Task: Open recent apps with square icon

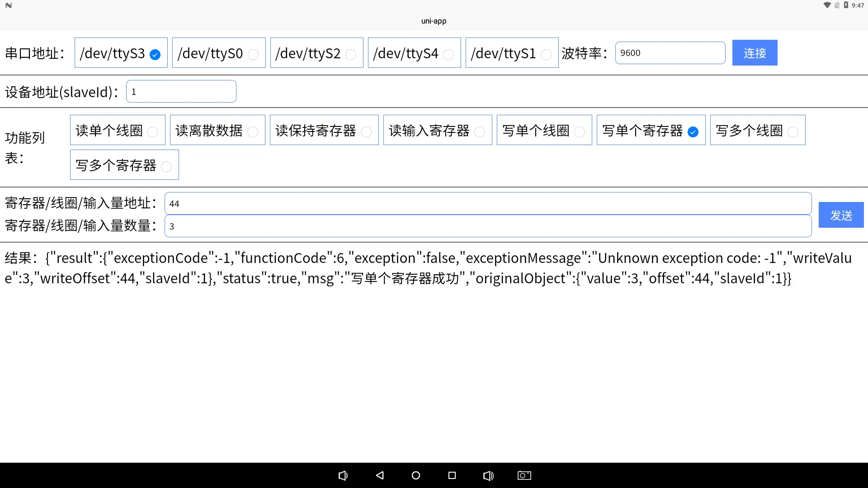Action: [452, 475]
